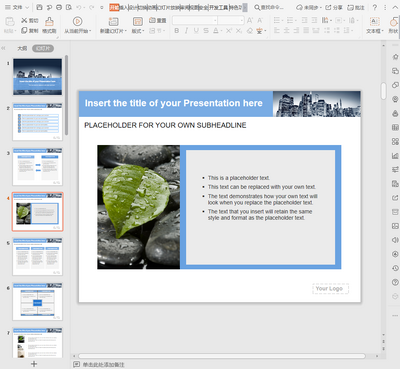
Task: Click the 分享 (Share) button
Action: point(334,7)
